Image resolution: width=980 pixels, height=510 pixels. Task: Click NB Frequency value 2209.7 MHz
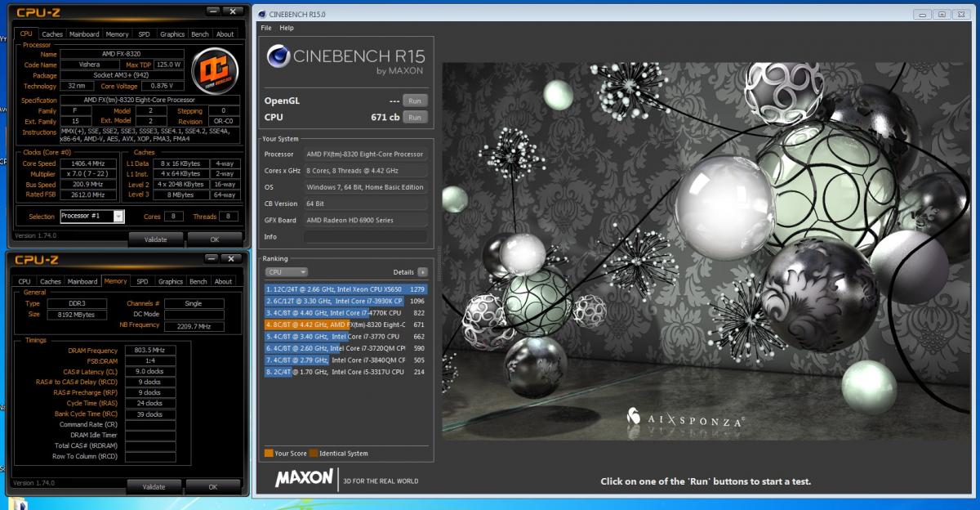[194, 326]
